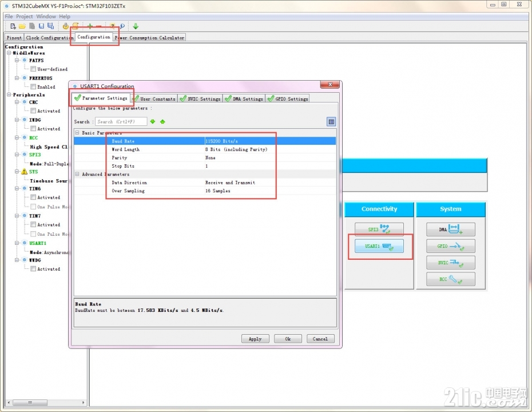Screen dimensions: 532x412
Task: Open the File menu
Action: coord(9,16)
